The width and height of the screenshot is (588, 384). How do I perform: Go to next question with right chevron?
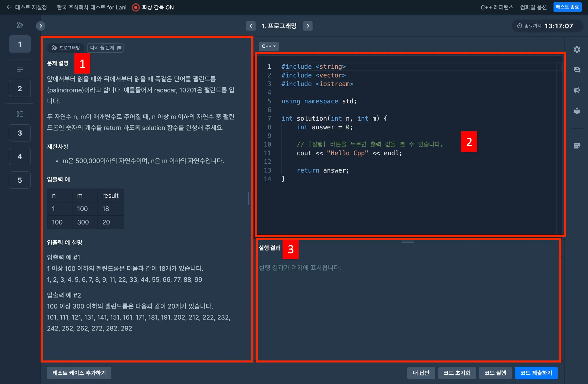click(x=308, y=26)
